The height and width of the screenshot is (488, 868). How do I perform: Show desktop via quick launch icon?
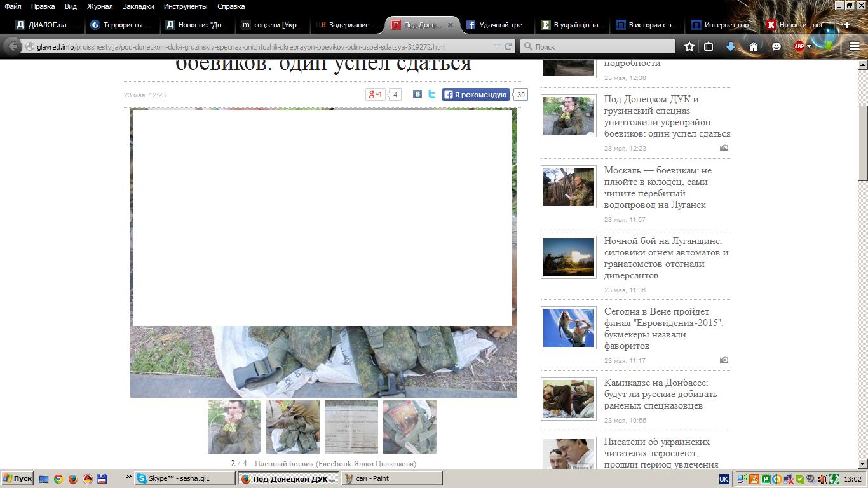tap(44, 479)
